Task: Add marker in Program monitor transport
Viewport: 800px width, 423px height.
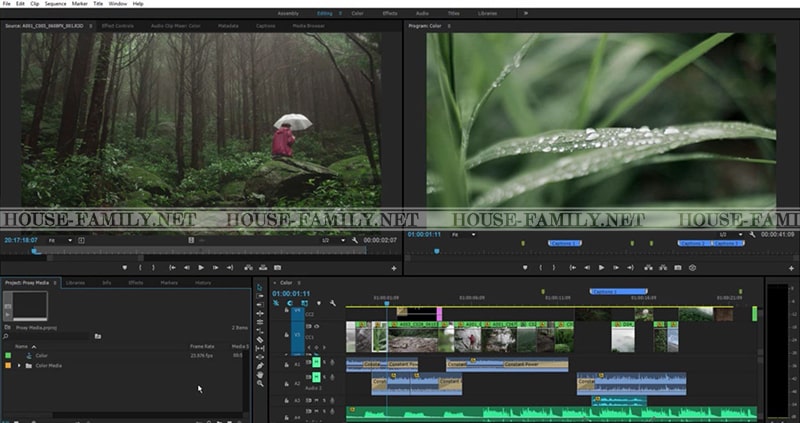Action: click(x=525, y=267)
